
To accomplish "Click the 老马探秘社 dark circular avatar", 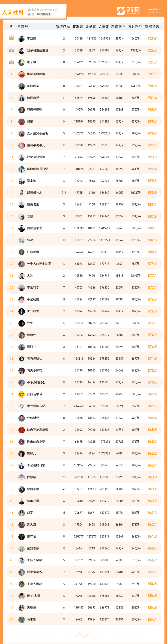I will point(21,359).
